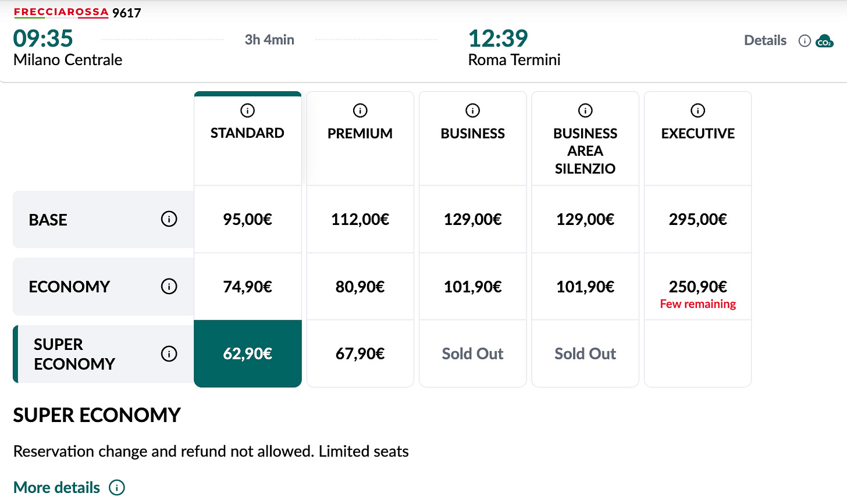The height and width of the screenshot is (504, 847).
Task: Select the SUPER ECONOMY row label
Action: [x=74, y=353]
